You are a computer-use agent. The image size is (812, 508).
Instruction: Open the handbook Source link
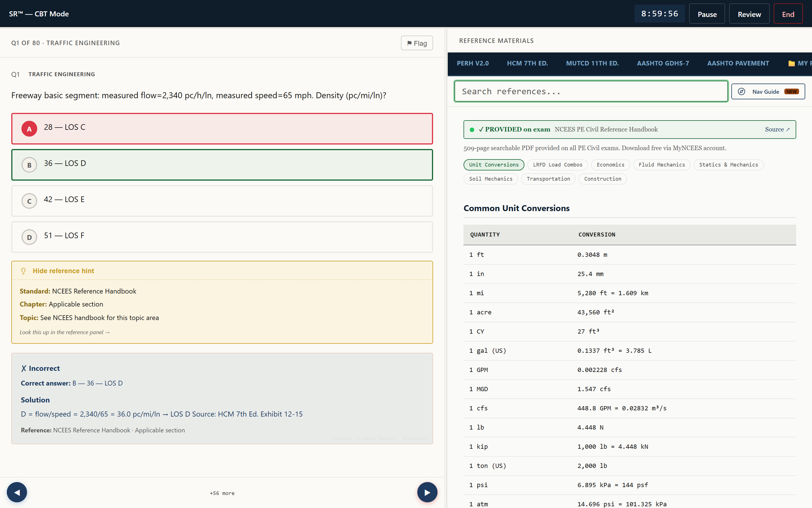tap(777, 130)
